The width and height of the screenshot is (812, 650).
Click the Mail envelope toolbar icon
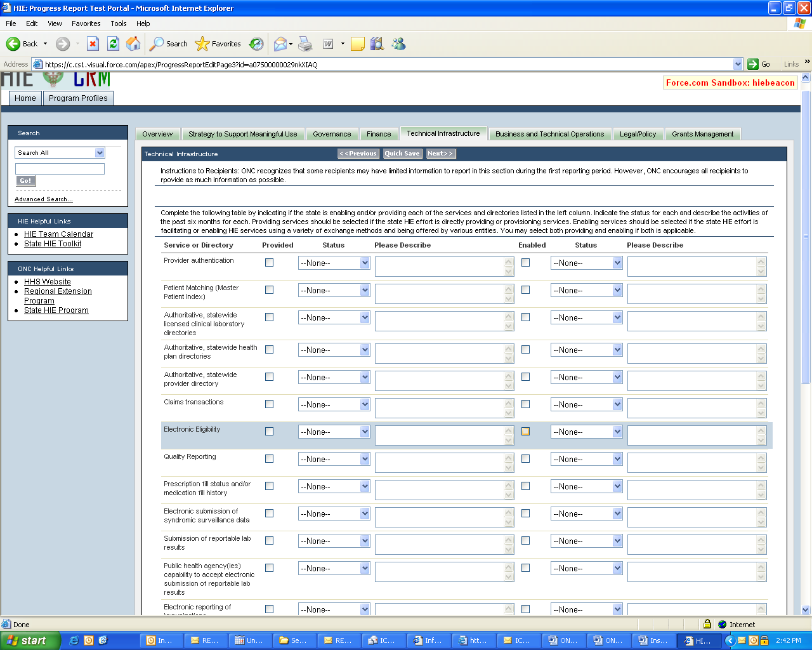(280, 44)
